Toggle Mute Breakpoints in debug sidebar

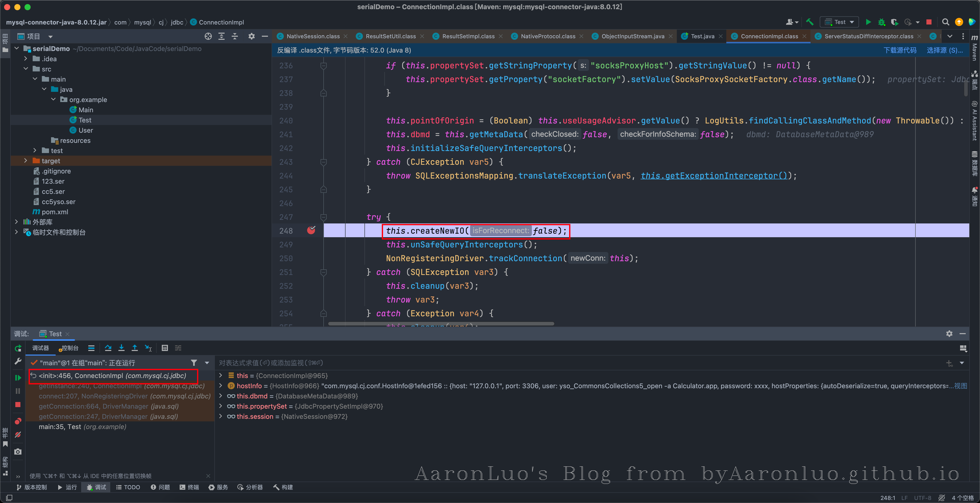[x=18, y=435]
